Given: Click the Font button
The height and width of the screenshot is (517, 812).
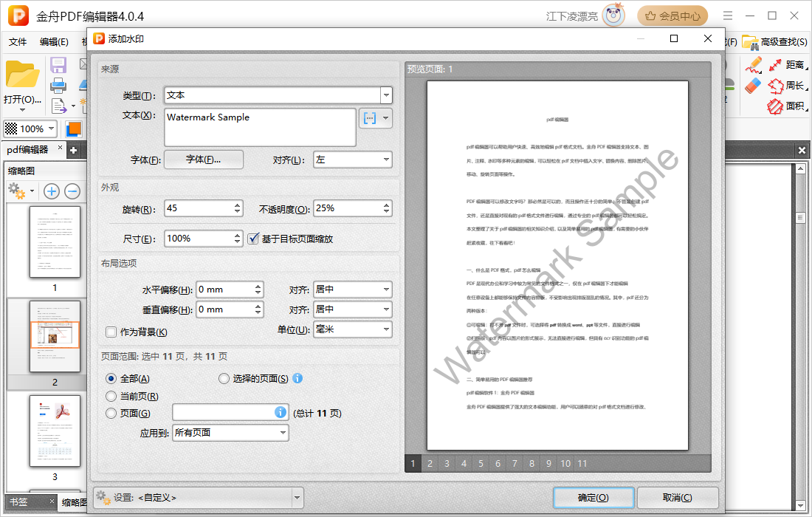Looking at the screenshot, I should 204,160.
